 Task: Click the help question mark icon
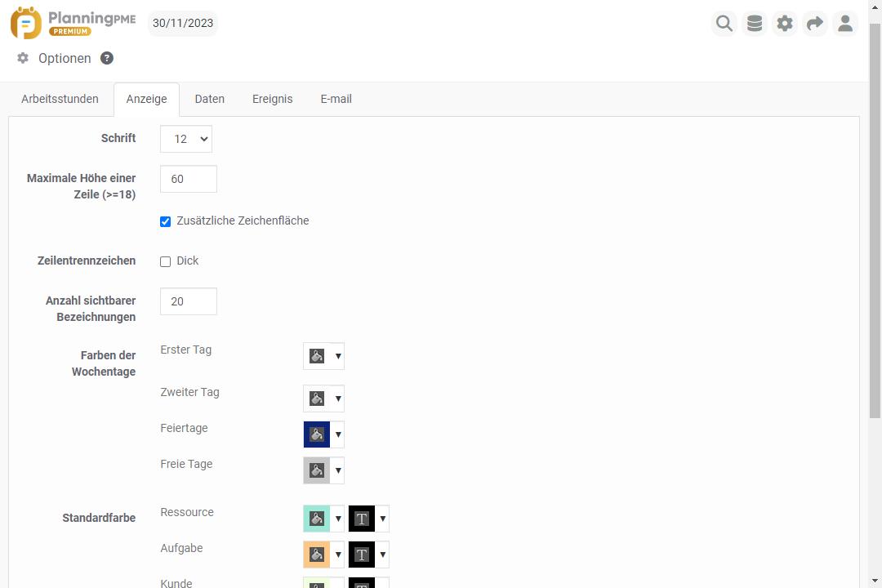107,58
